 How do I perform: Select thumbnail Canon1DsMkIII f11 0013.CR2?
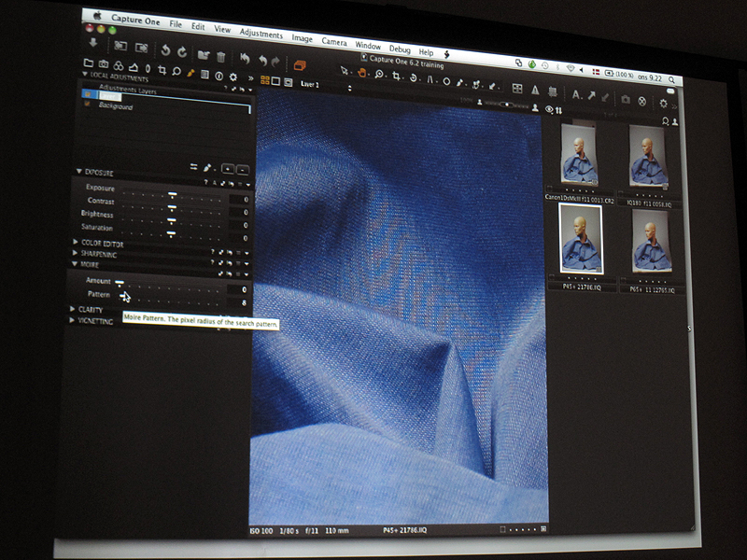coord(579,155)
